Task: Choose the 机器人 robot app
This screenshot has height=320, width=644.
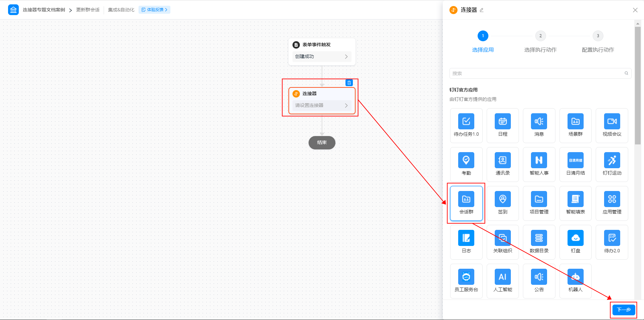Action: click(576, 281)
